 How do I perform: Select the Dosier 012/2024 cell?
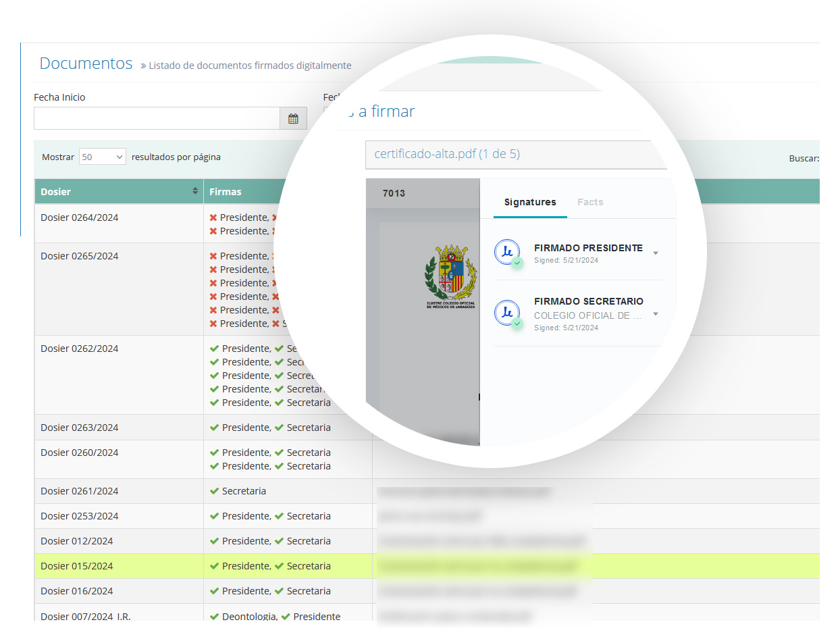coord(119,541)
